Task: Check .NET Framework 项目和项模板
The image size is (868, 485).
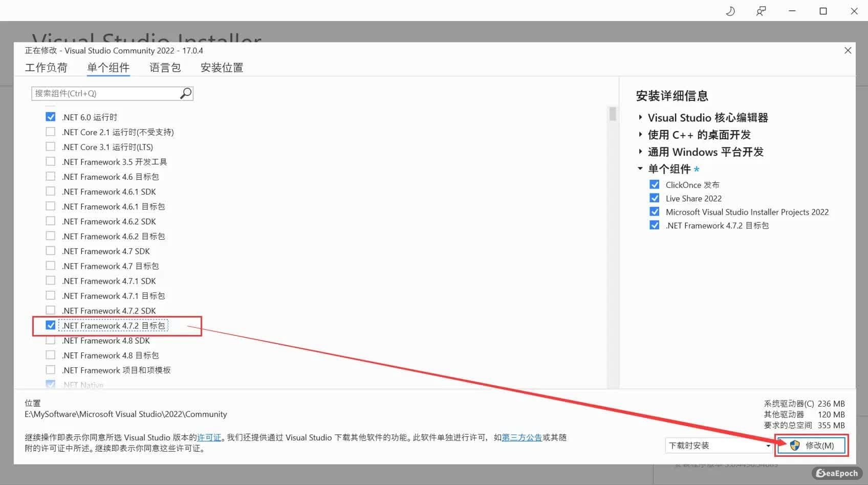Action: coord(51,370)
